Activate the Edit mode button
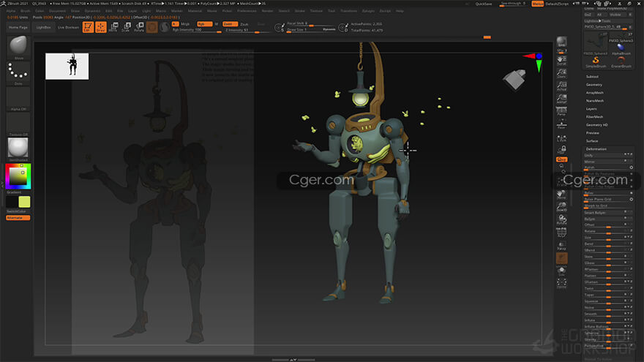Viewport: 644px width, 362px height. click(x=87, y=27)
